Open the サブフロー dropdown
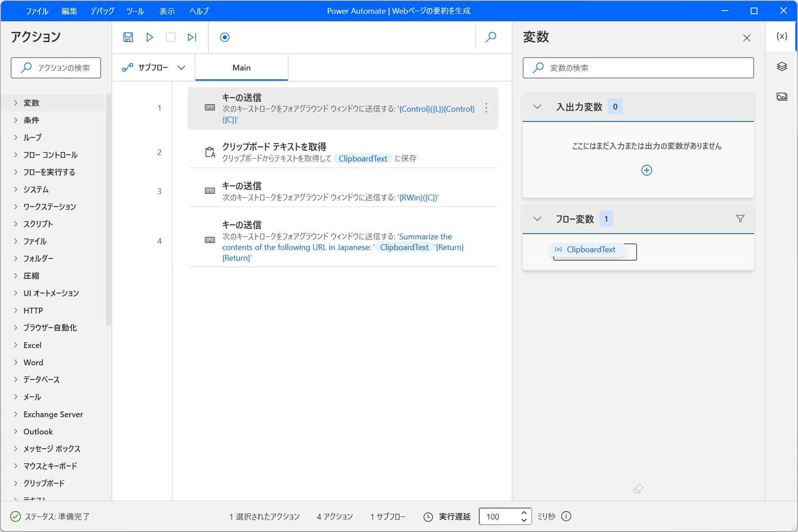 click(x=153, y=67)
